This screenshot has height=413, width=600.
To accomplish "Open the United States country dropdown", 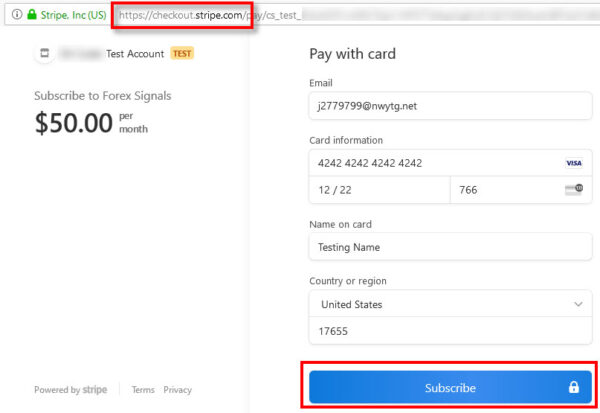I will tap(450, 304).
